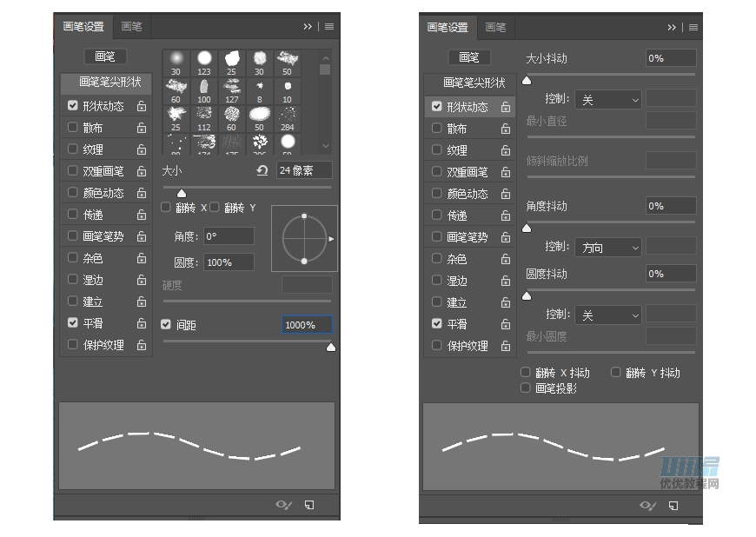This screenshot has height=537, width=756.
Task: Click the 角度 field showing 0°
Action: tap(229, 236)
